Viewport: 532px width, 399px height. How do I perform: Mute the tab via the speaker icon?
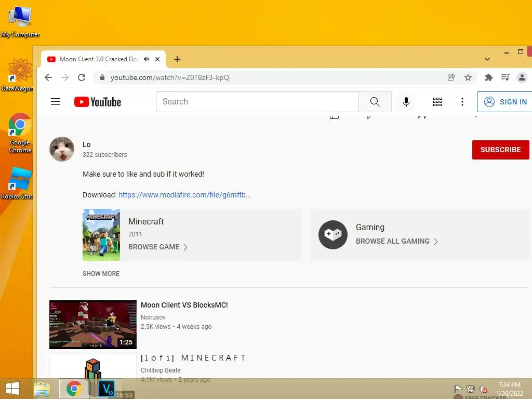coord(146,59)
